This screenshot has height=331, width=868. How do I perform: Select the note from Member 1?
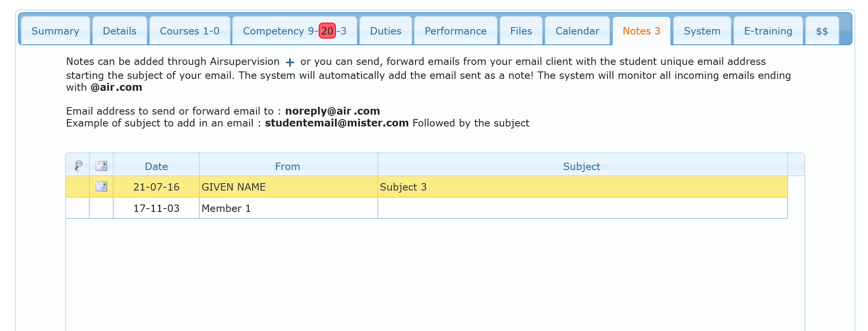click(x=226, y=209)
